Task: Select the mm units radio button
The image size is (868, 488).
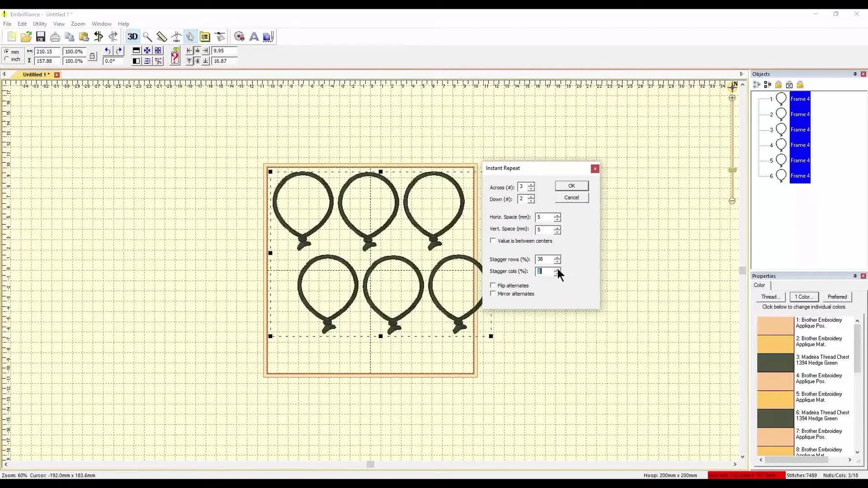Action: (6, 51)
